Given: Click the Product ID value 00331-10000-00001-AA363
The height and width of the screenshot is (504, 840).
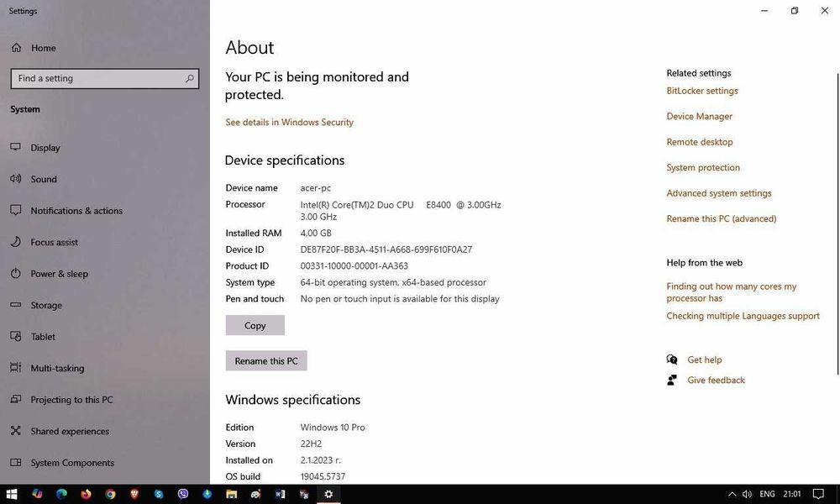Looking at the screenshot, I should [354, 265].
